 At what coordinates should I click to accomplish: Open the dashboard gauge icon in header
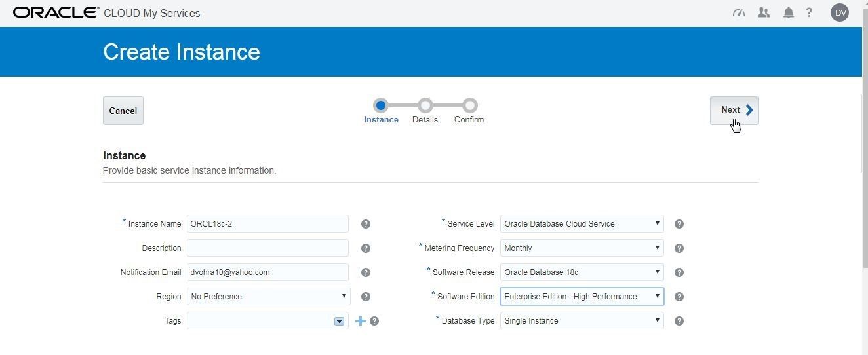tap(739, 12)
